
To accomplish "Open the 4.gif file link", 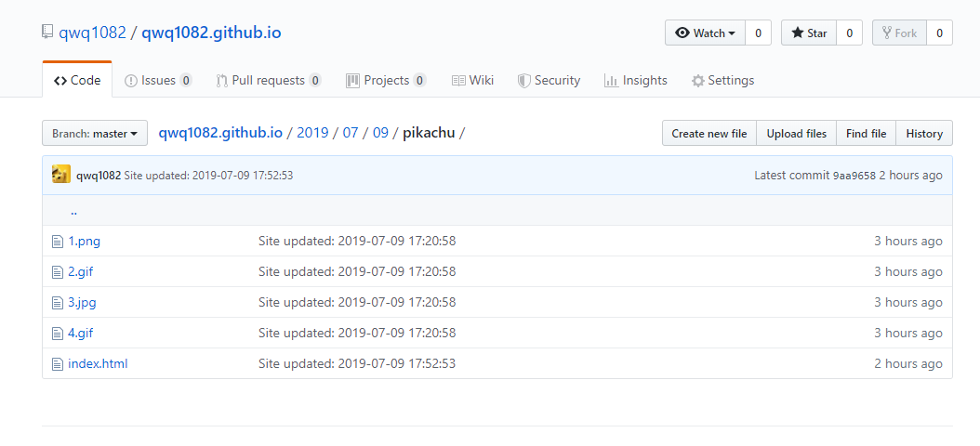I will 81,334.
